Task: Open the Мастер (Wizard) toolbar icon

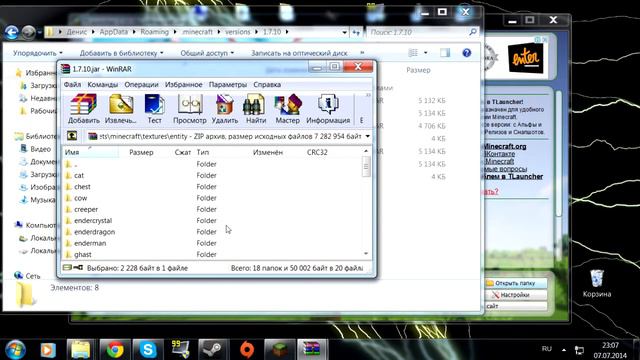Action: (x=287, y=109)
